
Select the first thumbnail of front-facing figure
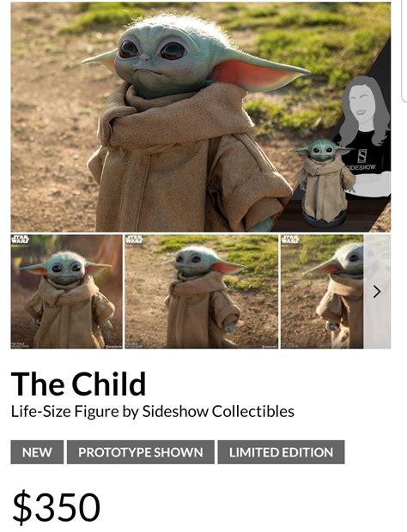click(66, 292)
